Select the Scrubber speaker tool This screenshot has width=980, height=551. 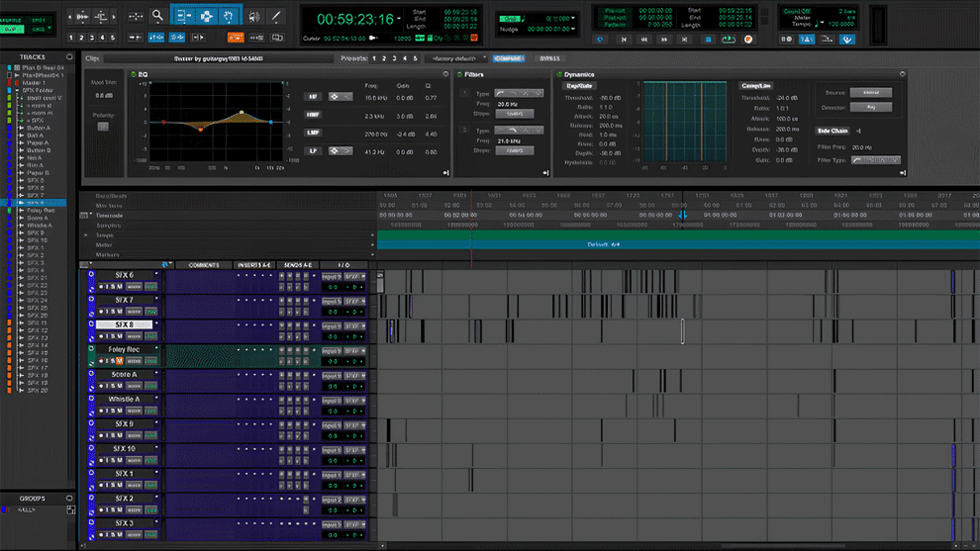click(x=254, y=16)
